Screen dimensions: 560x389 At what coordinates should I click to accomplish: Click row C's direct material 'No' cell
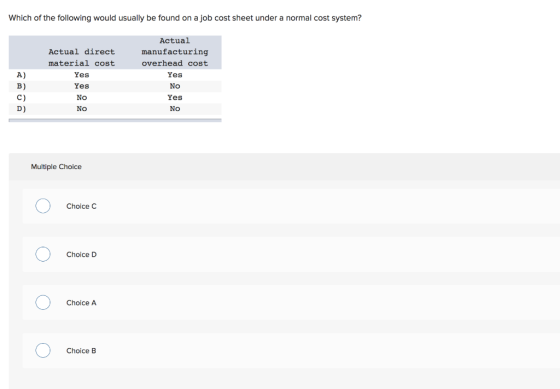[x=81, y=98]
